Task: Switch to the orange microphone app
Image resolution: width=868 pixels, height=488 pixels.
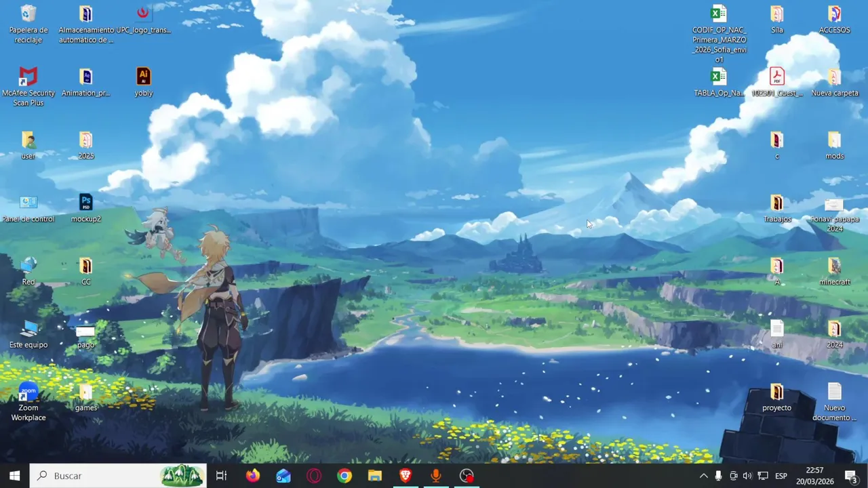Action: (436, 476)
